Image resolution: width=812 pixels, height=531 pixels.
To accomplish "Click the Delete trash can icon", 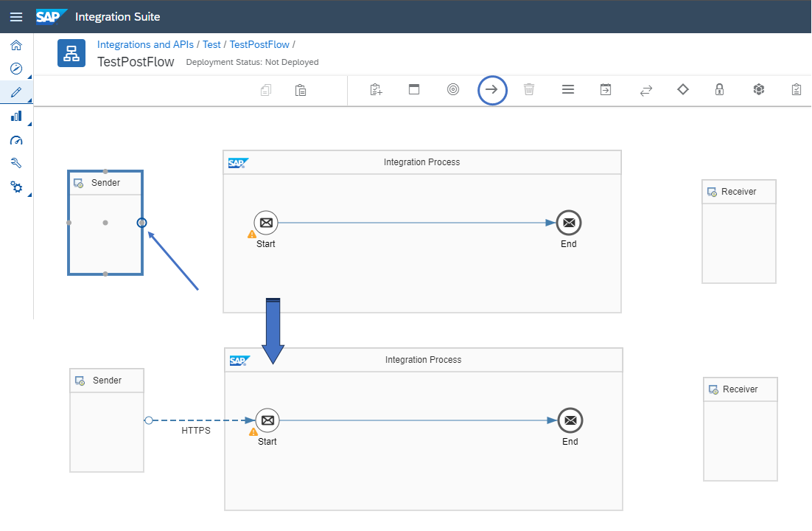I will pos(529,90).
